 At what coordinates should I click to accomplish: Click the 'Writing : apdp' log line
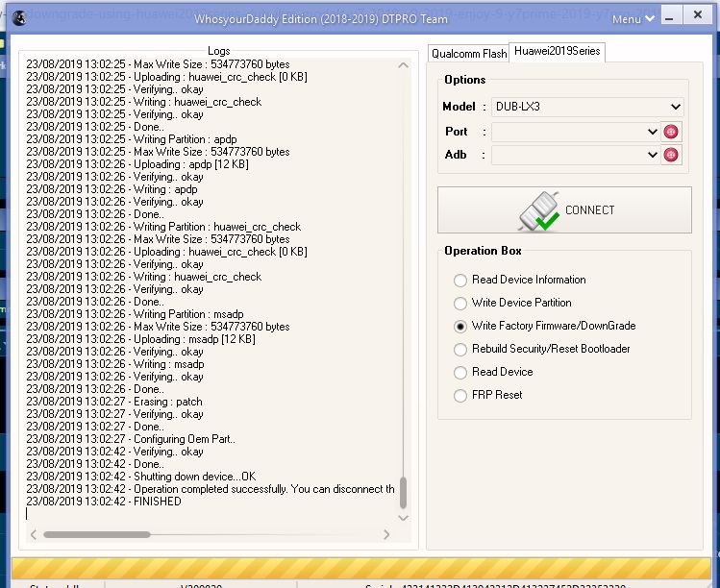[x=112, y=189]
